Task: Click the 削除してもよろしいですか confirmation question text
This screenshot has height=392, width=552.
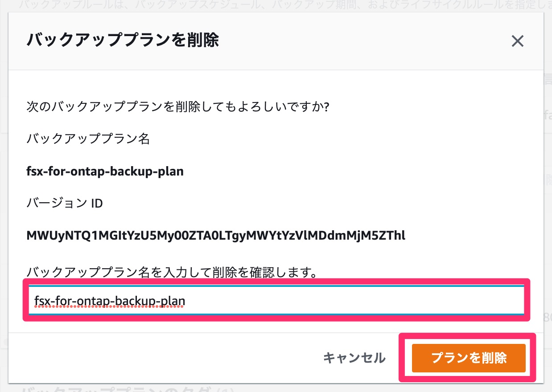Action: click(178, 107)
